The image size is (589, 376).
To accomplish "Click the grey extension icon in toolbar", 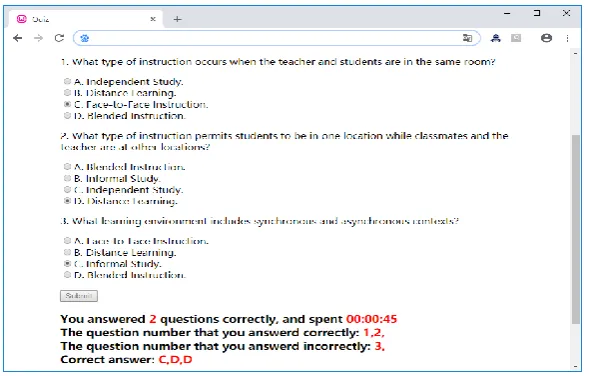I will point(516,38).
